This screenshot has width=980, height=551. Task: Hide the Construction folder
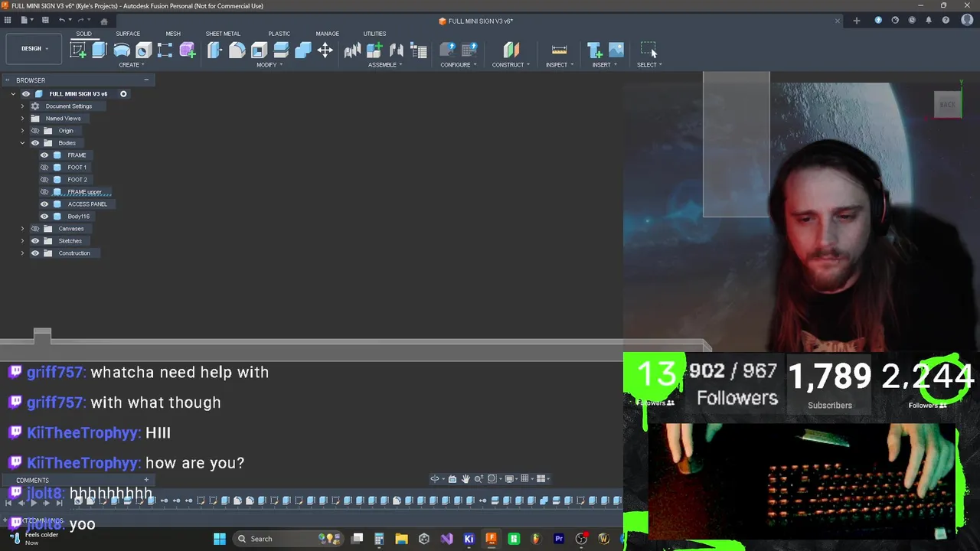coord(35,253)
